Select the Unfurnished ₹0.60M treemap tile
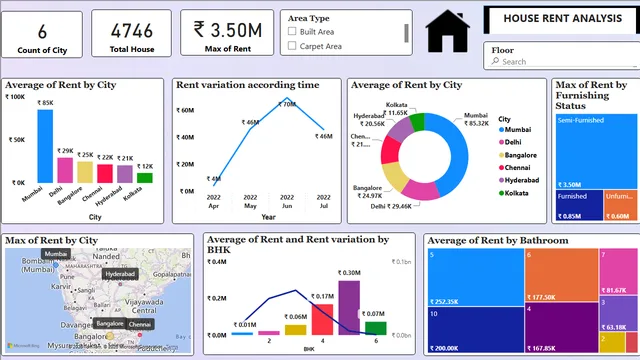This screenshot has width=640, height=360. click(x=620, y=205)
